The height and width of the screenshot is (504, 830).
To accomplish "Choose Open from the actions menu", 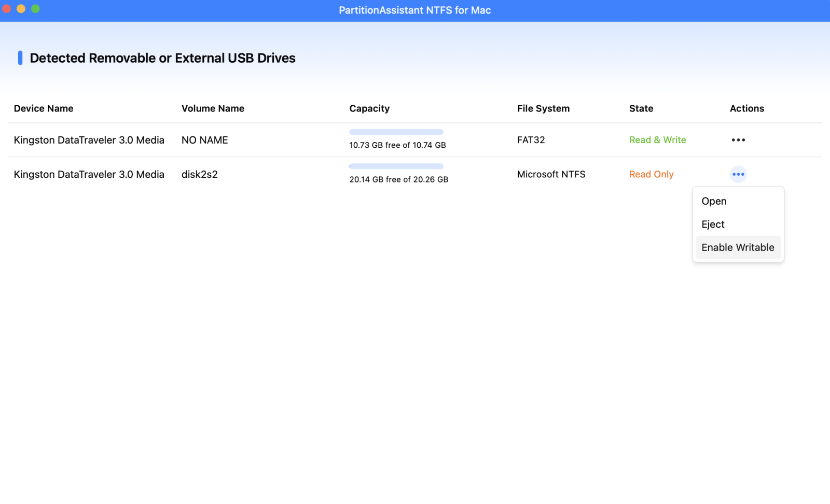I will pyautogui.click(x=738, y=201).
